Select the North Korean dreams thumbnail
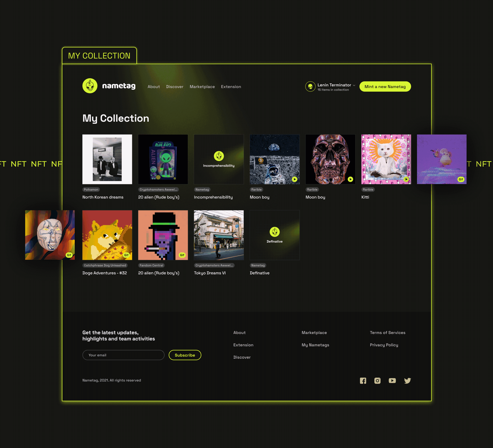 [x=107, y=159]
